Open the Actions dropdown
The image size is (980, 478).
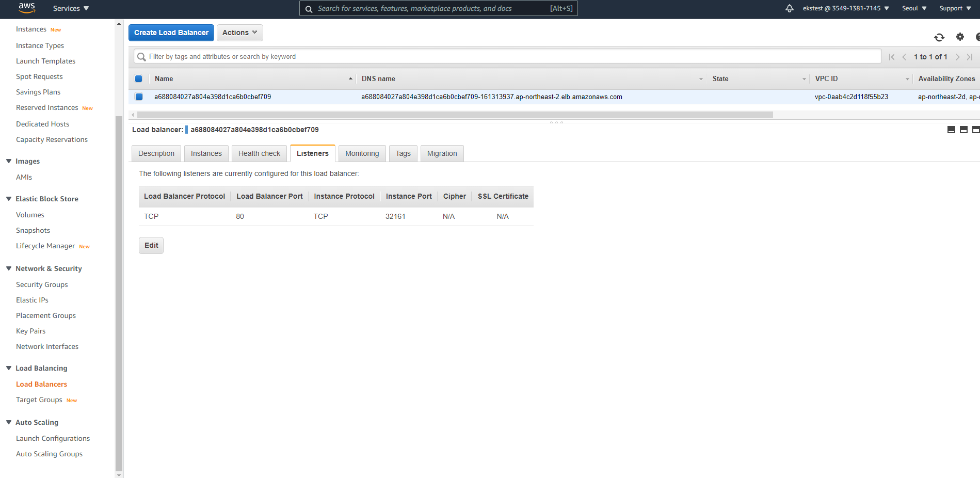(x=240, y=33)
